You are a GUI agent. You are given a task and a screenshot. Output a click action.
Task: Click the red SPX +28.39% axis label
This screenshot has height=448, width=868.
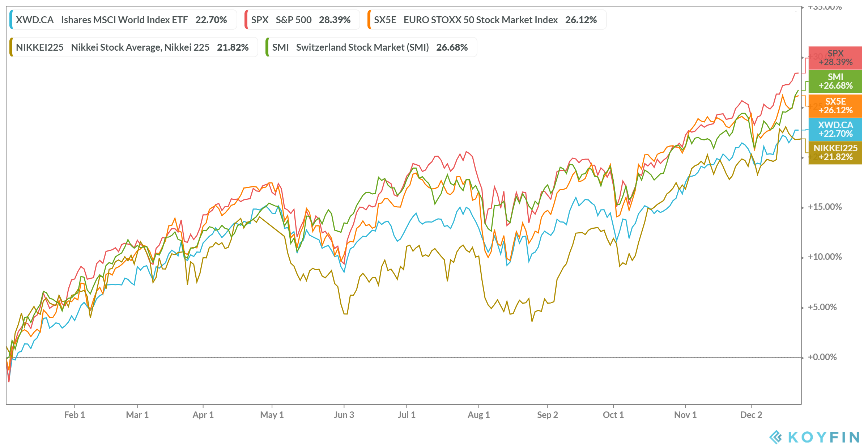click(835, 58)
